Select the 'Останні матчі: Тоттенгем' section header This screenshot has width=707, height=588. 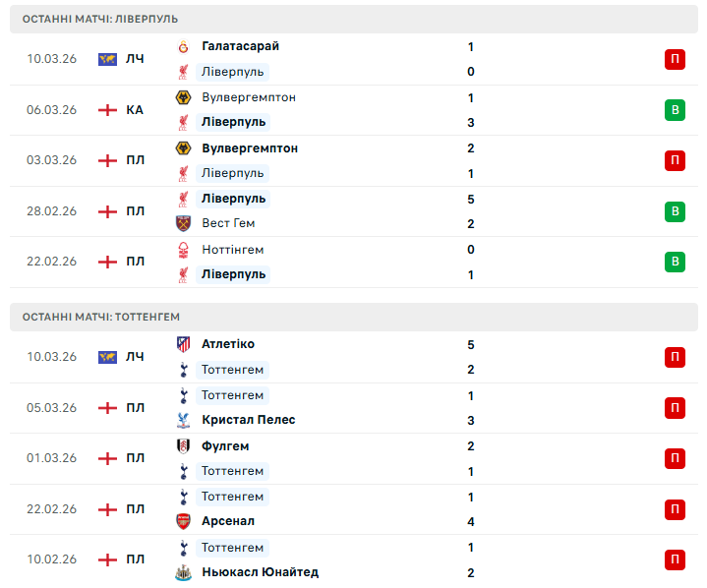click(x=101, y=317)
